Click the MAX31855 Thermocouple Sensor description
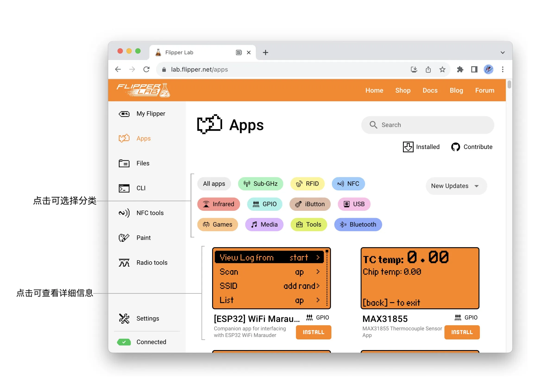547x392 pixels. 402,332
